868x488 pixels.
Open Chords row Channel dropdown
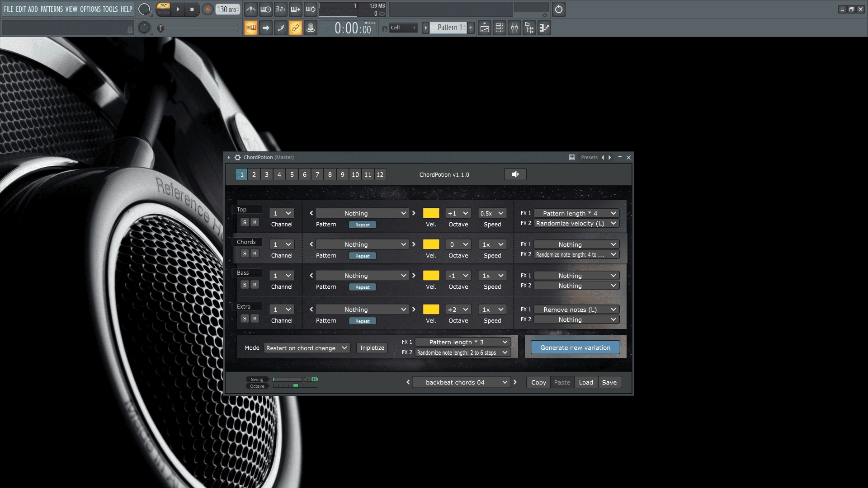(x=282, y=244)
